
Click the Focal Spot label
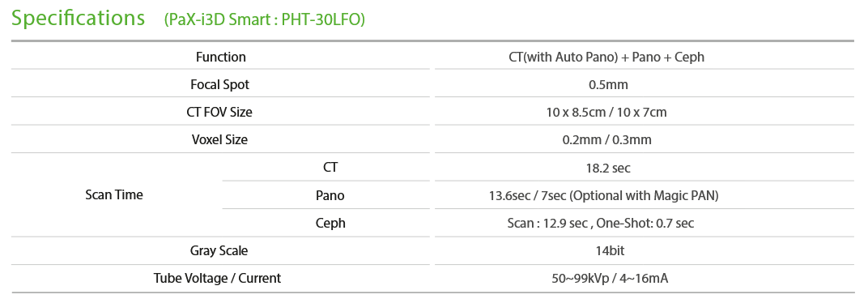219,85
